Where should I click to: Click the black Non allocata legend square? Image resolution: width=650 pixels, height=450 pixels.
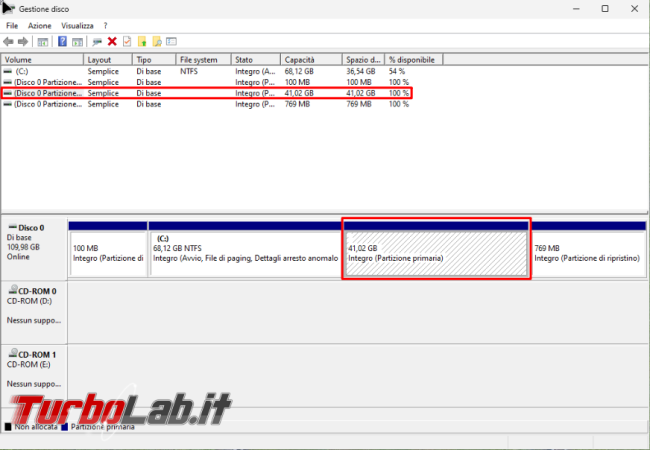pyautogui.click(x=8, y=426)
